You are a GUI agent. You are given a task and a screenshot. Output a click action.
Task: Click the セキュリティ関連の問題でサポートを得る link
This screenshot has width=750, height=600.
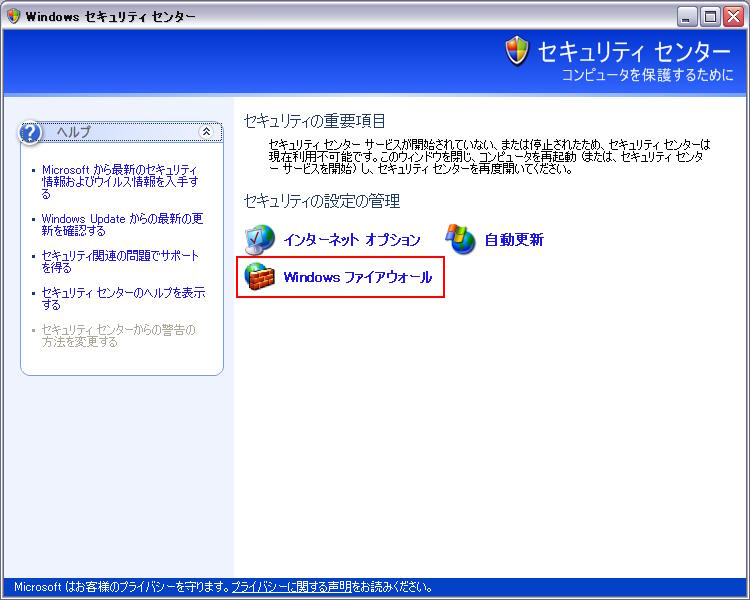click(x=120, y=262)
